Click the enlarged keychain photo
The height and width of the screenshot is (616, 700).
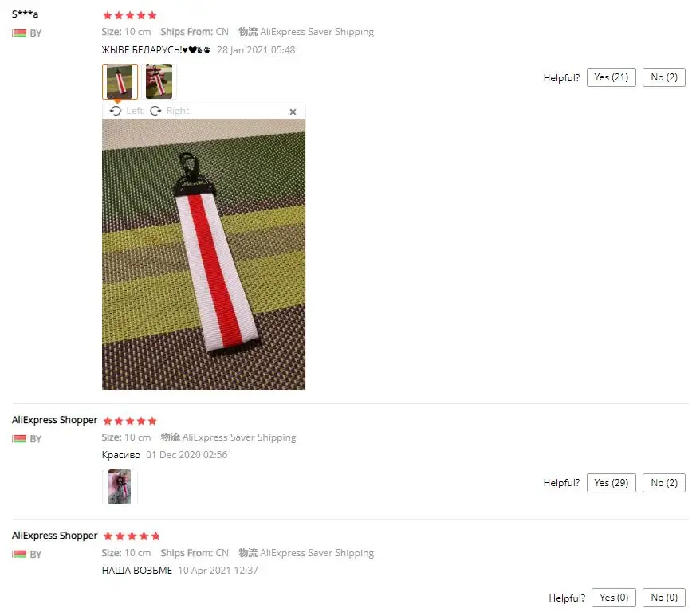[203, 254]
